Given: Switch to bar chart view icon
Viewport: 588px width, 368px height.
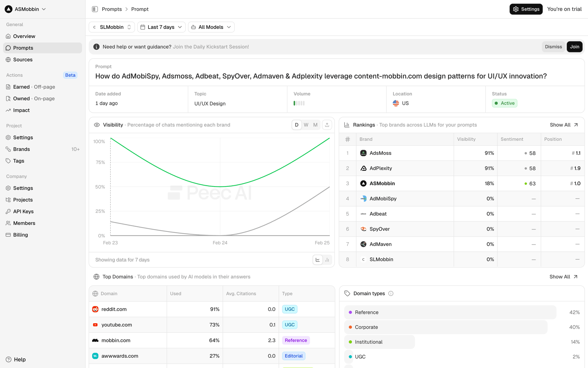Looking at the screenshot, I should click(327, 260).
